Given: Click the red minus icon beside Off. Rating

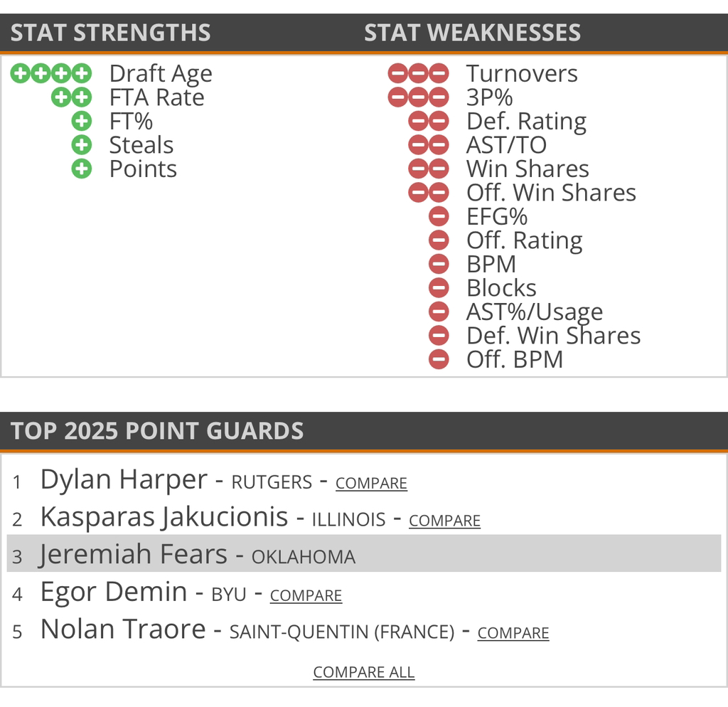Looking at the screenshot, I should (439, 240).
